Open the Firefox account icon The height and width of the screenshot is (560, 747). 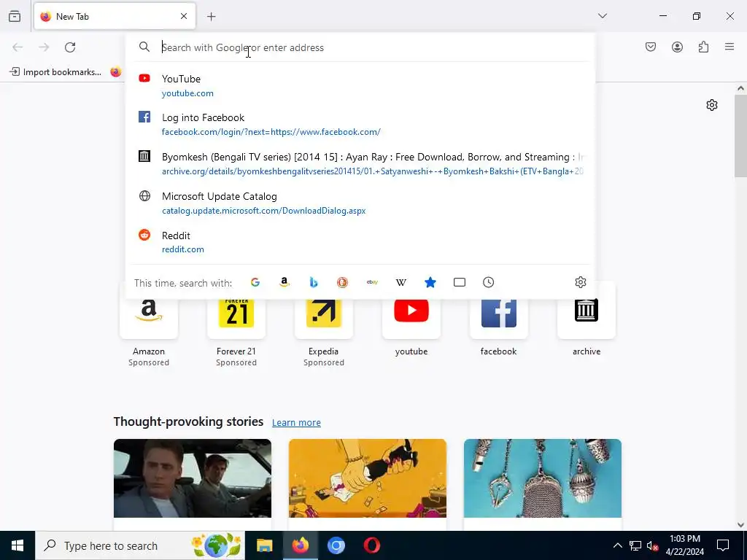(x=677, y=47)
